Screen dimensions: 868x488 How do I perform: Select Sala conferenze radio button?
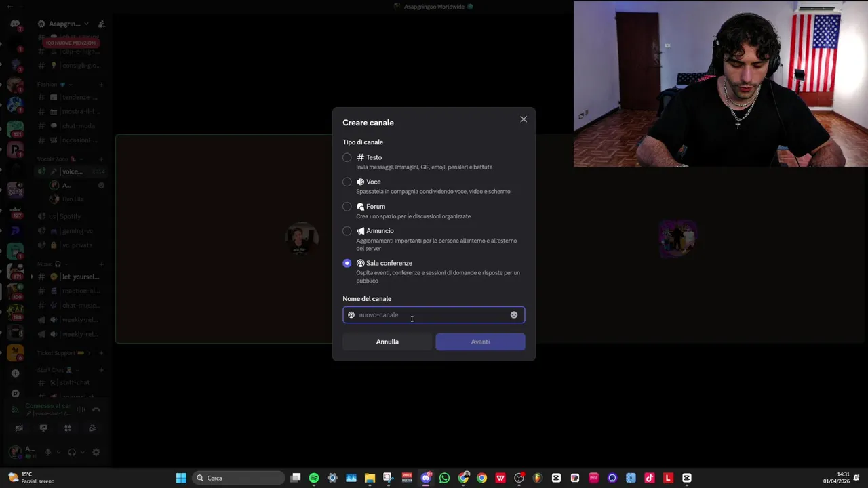click(x=347, y=263)
